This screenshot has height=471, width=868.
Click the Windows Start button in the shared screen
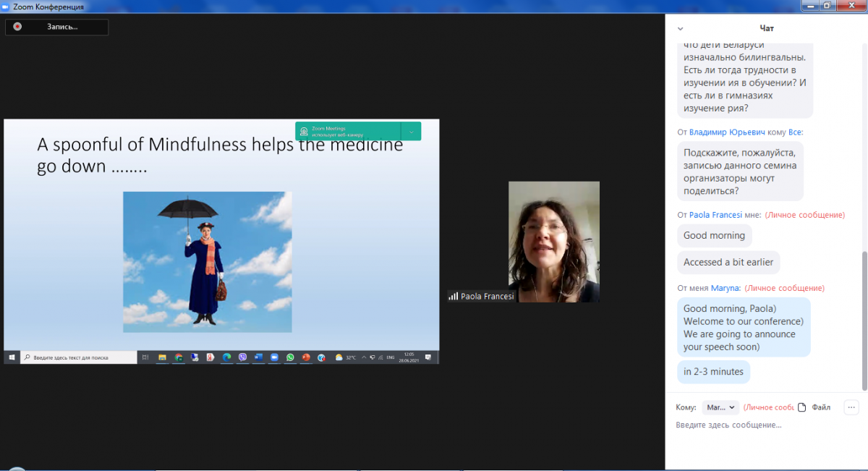(x=12, y=357)
